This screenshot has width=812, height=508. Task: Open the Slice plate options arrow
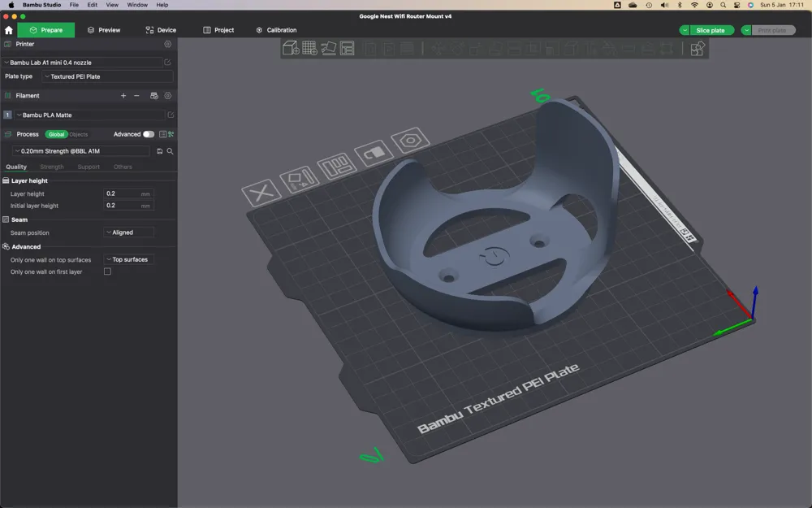pos(685,30)
